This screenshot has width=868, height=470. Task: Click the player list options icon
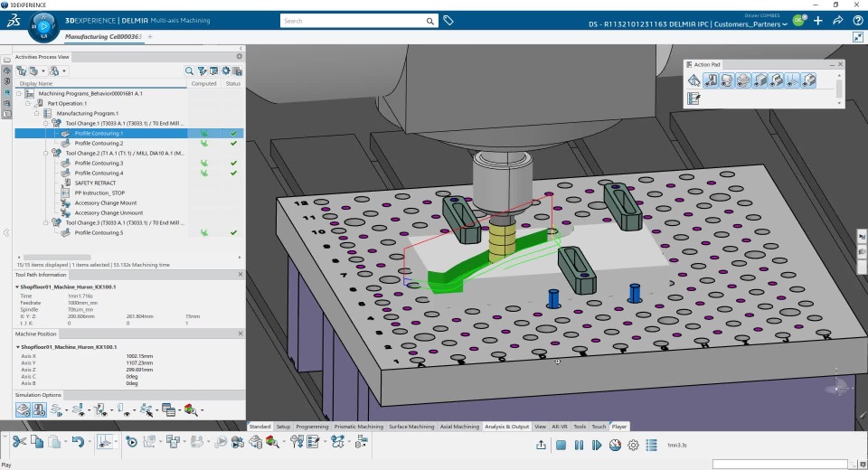652,445
